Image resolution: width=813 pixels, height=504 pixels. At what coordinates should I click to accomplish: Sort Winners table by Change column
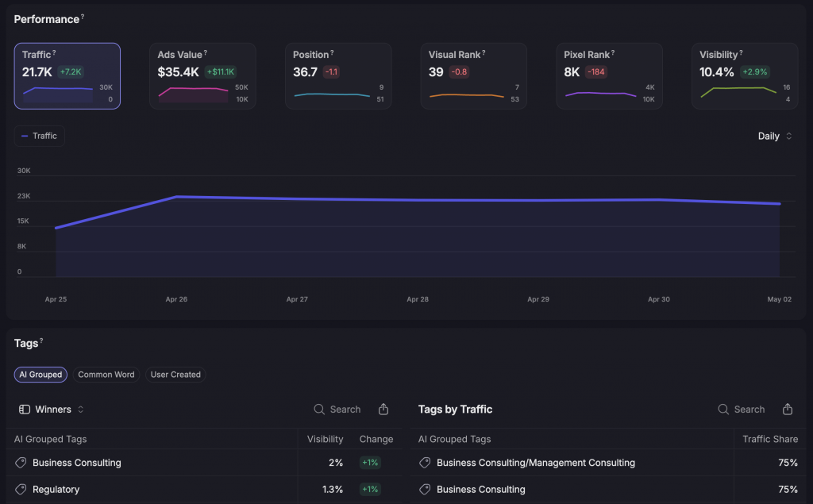point(376,439)
